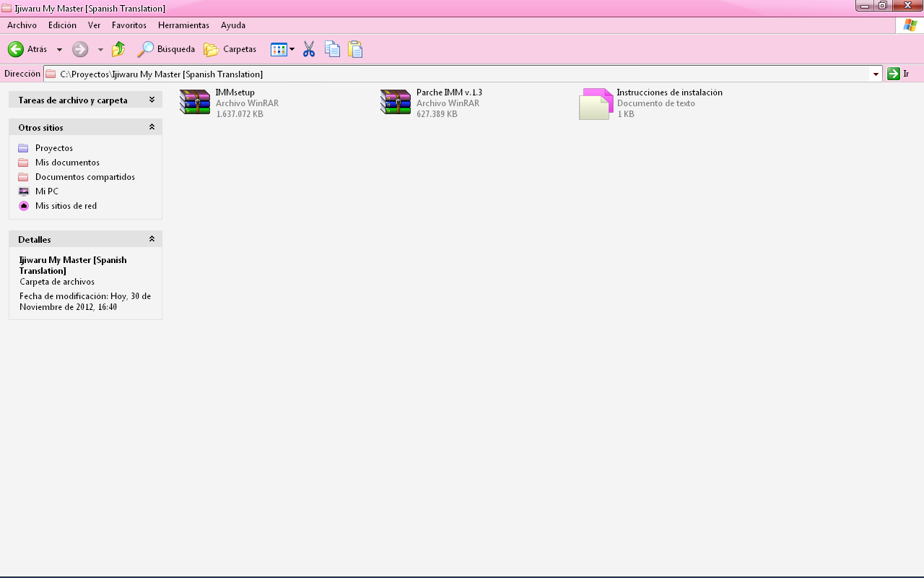Open the Favoritos menu
Screen dimensions: 924x578
click(129, 25)
